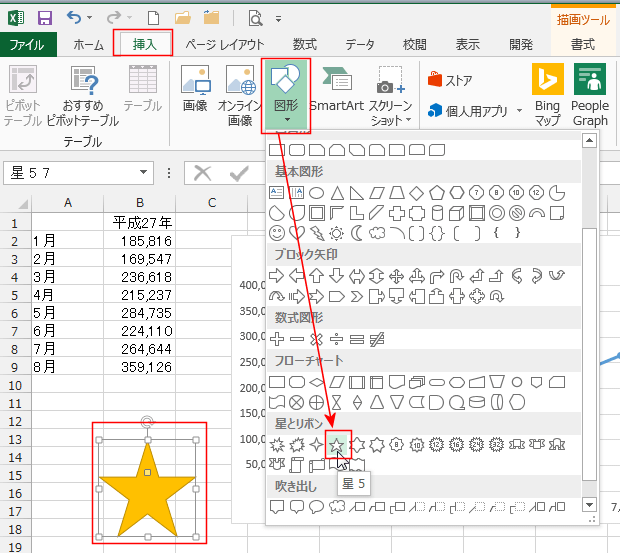
Task: Expand the 図形 shapes dropdown
Action: coord(287,96)
